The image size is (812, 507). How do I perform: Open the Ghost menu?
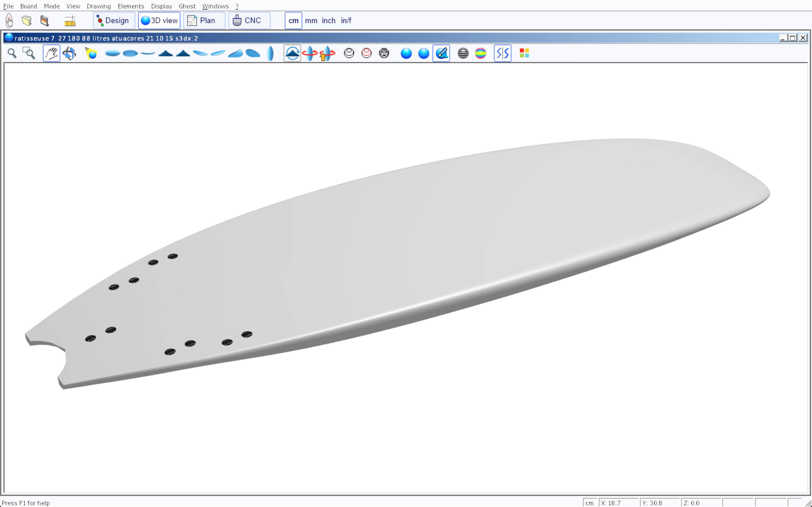tap(187, 6)
